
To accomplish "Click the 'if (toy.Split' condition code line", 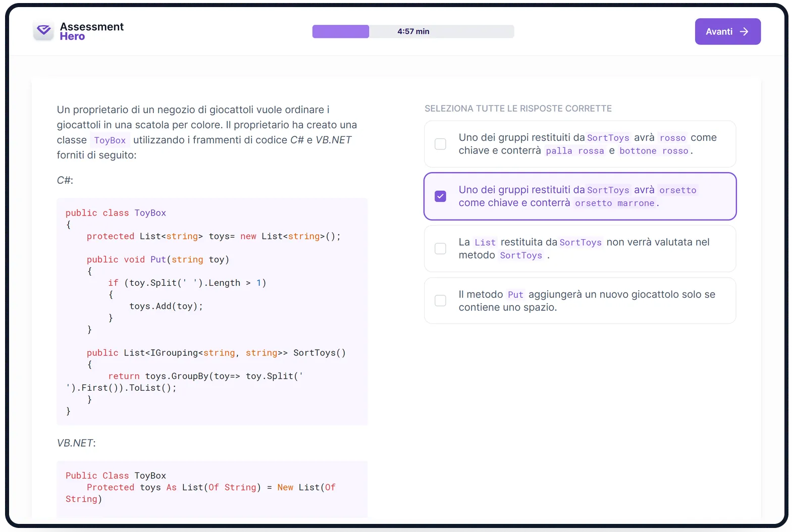I will 187,283.
